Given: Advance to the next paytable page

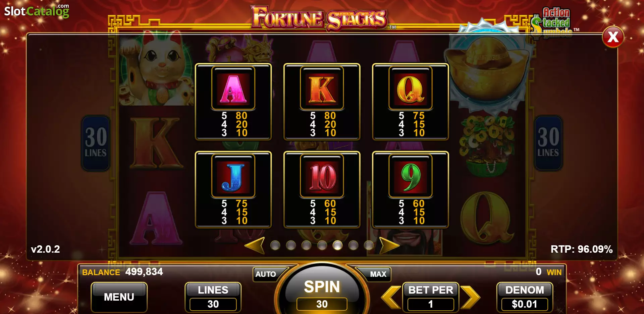Looking at the screenshot, I should click(389, 245).
